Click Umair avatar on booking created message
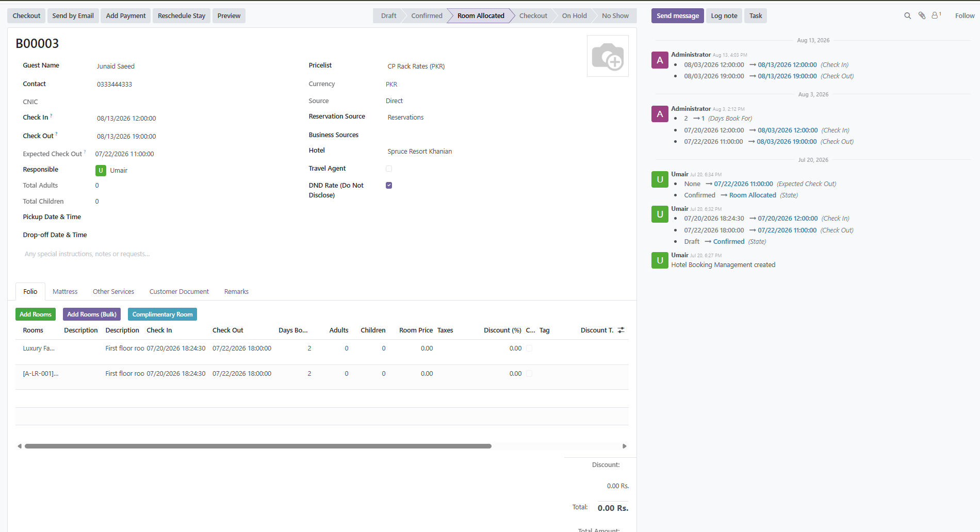Viewport: 980px width, 532px height. (660, 261)
